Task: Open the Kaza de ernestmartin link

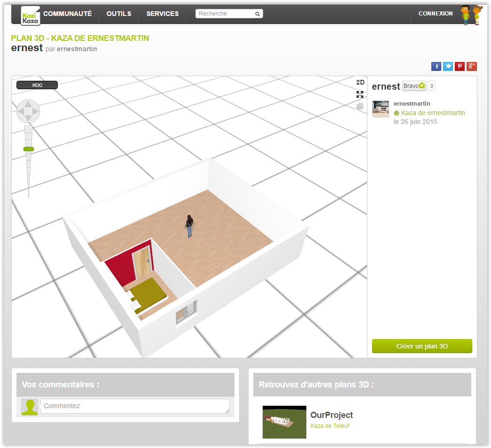Action: 433,113
